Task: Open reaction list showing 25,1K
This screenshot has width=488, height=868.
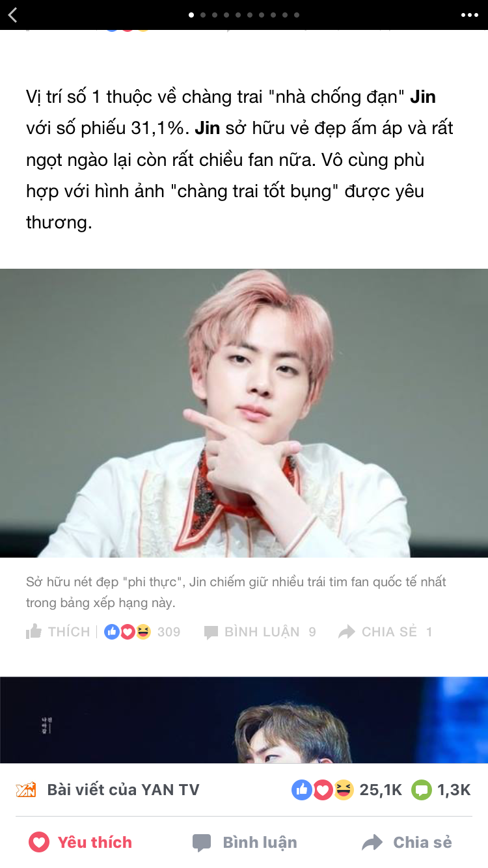Action: [x=347, y=790]
